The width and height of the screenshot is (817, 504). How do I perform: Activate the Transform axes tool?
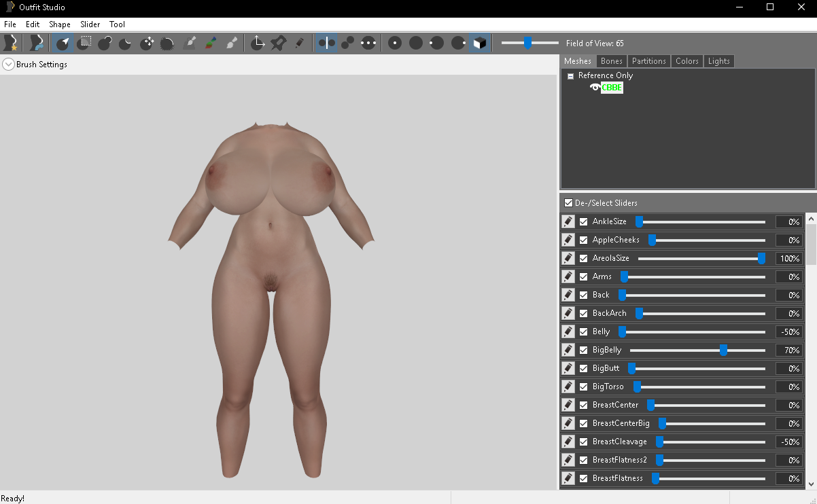click(258, 43)
